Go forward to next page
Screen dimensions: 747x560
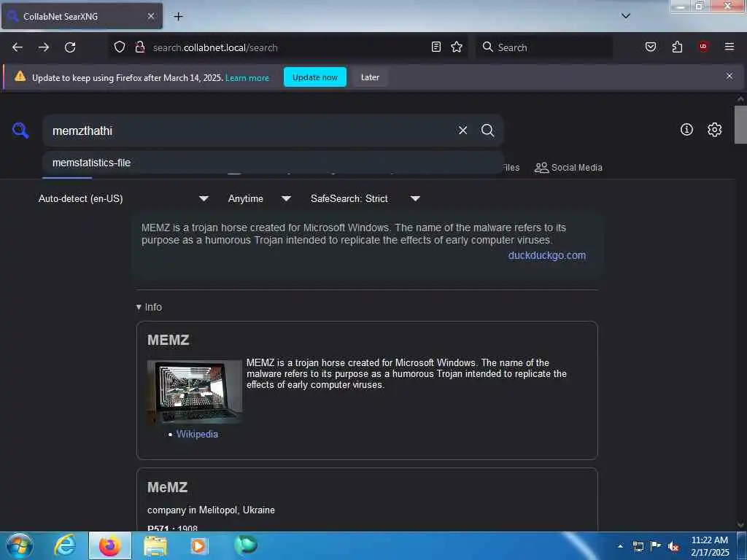point(44,47)
